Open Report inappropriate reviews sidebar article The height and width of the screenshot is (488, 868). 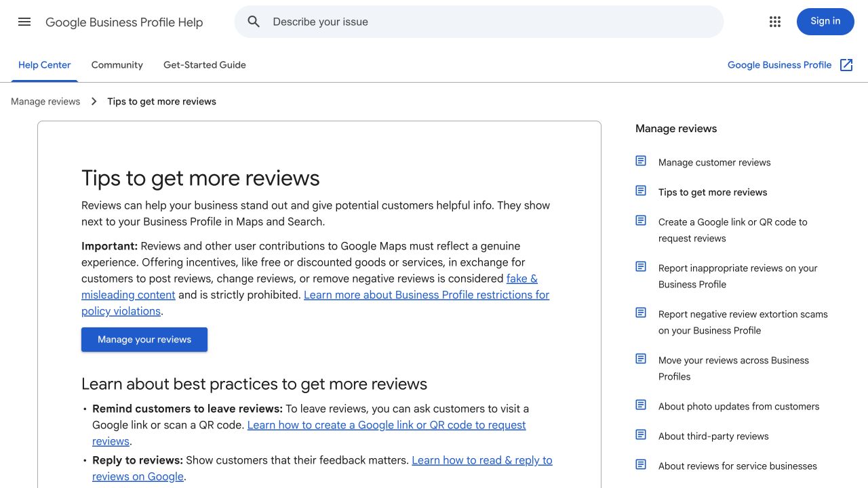[x=738, y=277]
